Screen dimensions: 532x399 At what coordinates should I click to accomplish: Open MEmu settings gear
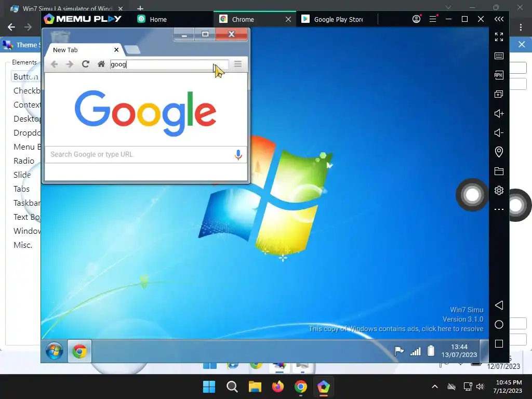click(499, 190)
